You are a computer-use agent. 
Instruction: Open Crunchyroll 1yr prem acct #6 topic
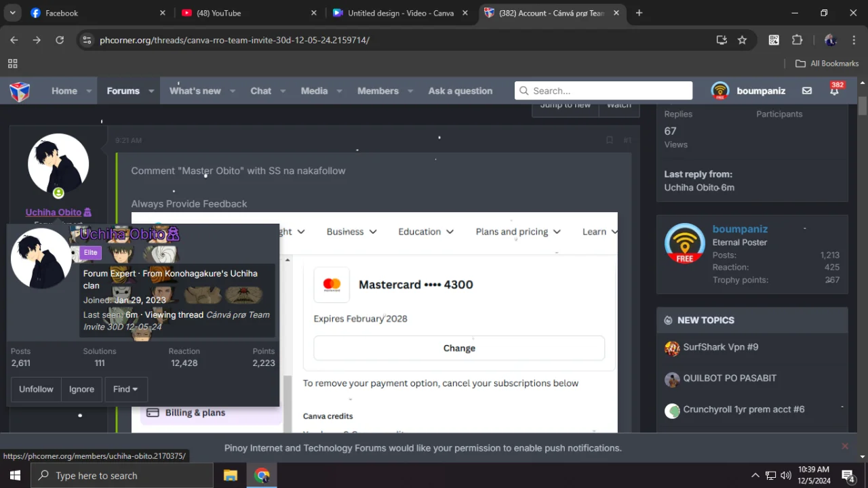click(x=744, y=409)
